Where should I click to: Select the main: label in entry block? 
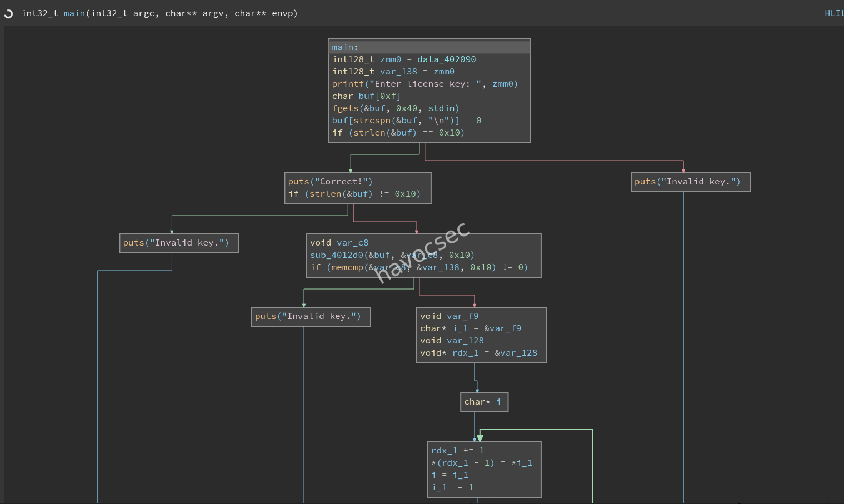click(x=344, y=47)
